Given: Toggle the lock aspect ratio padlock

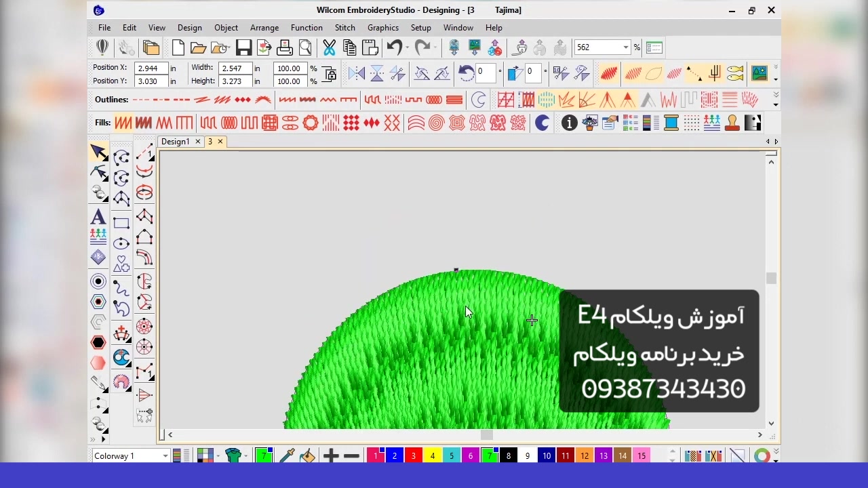Looking at the screenshot, I should (330, 74).
